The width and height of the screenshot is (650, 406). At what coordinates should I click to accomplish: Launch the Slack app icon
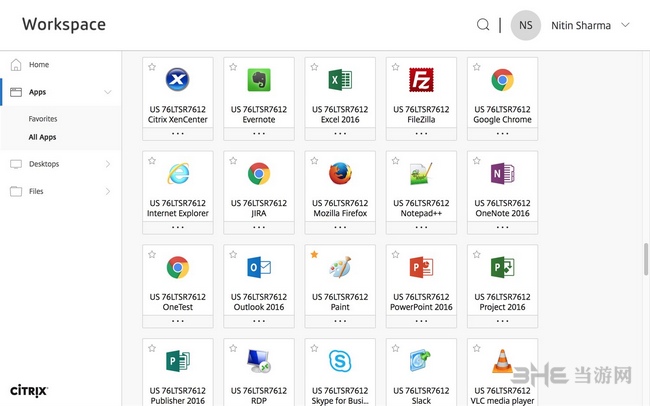[420, 360]
